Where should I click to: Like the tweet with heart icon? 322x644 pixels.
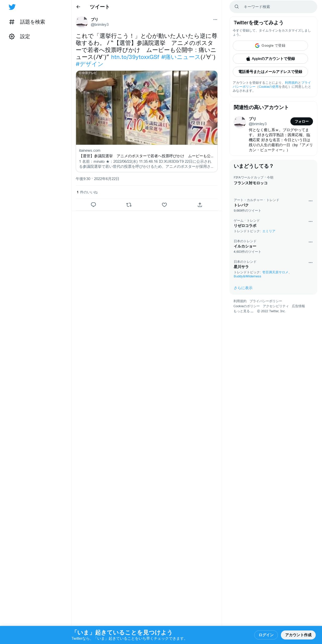pos(164,205)
